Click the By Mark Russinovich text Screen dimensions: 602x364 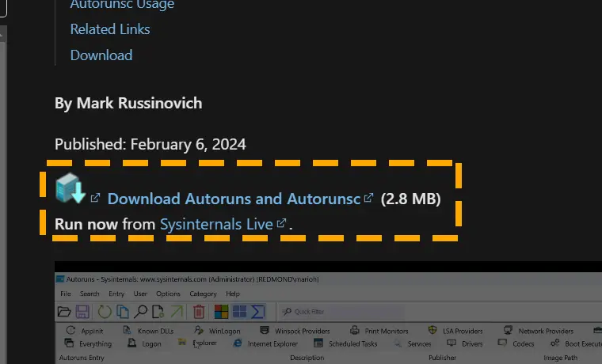128,103
